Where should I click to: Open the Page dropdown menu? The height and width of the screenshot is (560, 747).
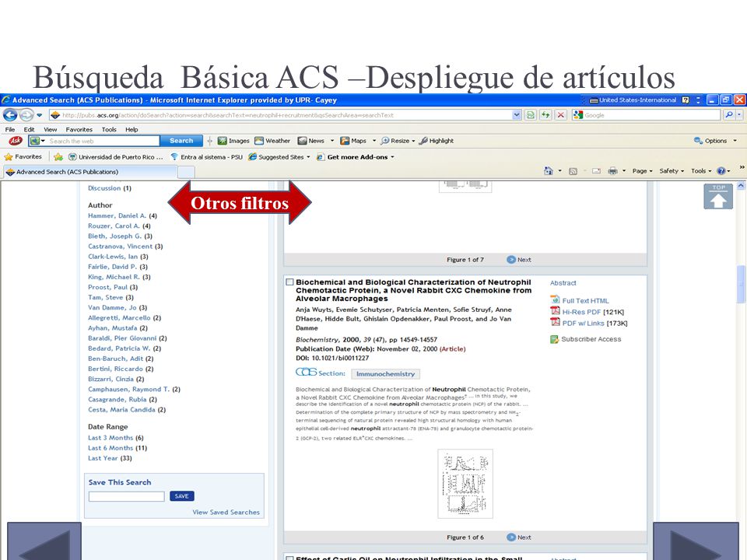pyautogui.click(x=642, y=171)
